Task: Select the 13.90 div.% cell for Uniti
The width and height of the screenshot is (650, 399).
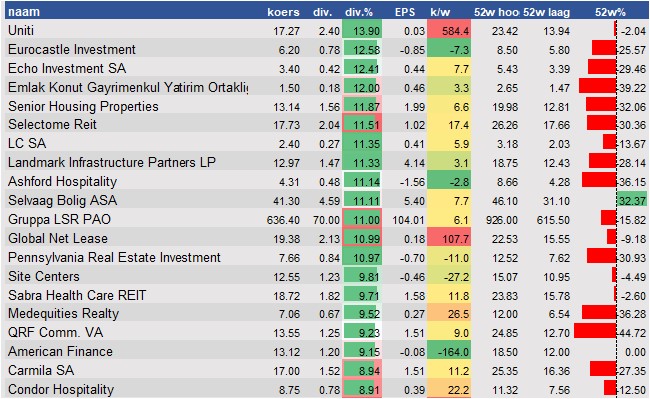Action: [362, 31]
